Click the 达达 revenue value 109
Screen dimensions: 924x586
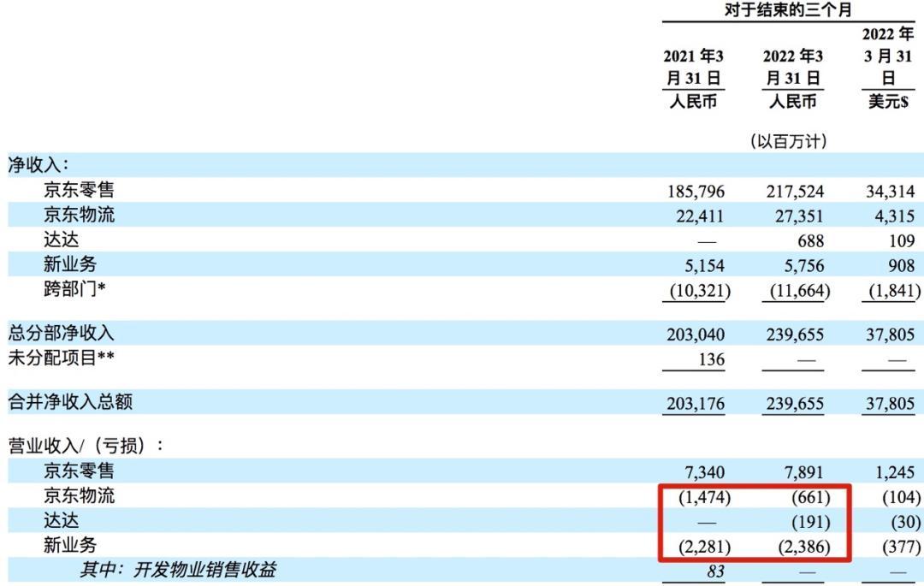coord(902,241)
